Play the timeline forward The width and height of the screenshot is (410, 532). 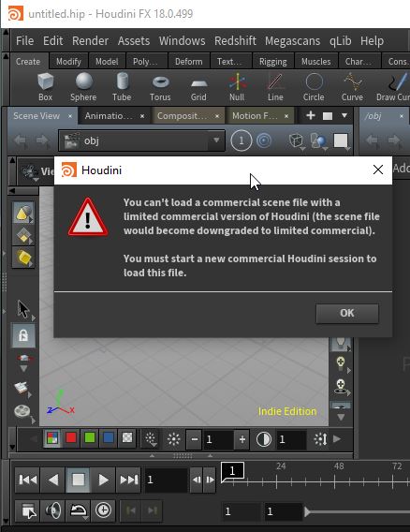[x=103, y=480]
